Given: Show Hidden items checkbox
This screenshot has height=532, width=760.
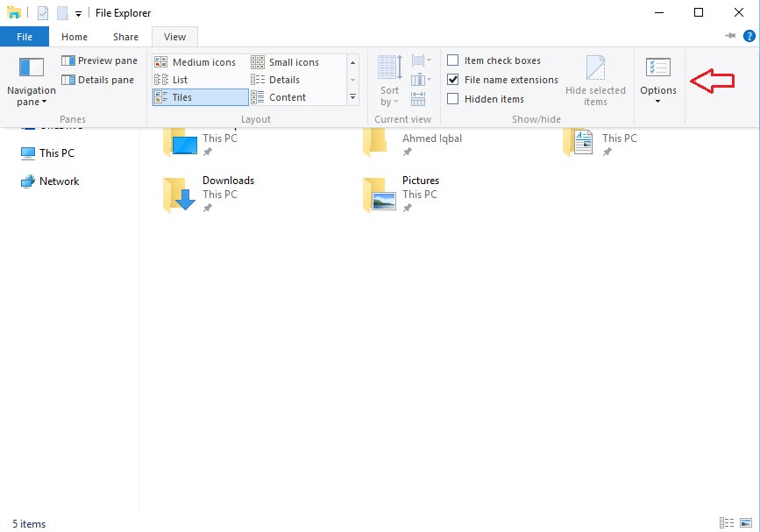Looking at the screenshot, I should pos(453,99).
